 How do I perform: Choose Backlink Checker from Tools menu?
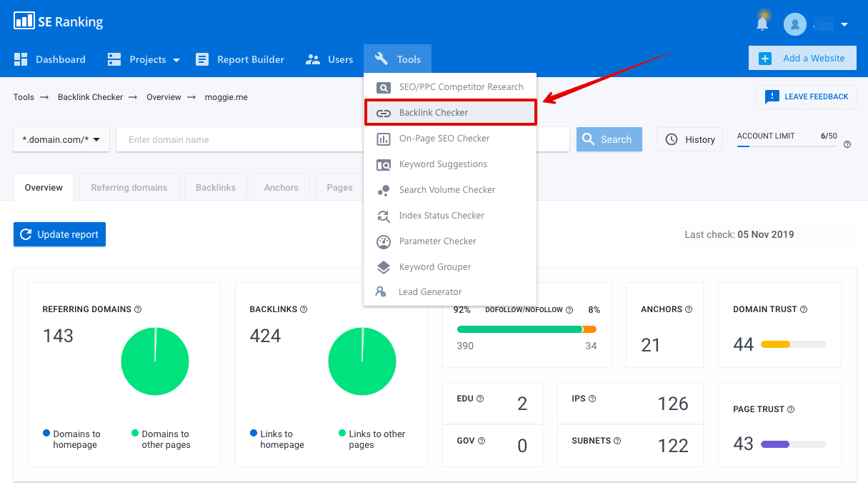point(450,113)
